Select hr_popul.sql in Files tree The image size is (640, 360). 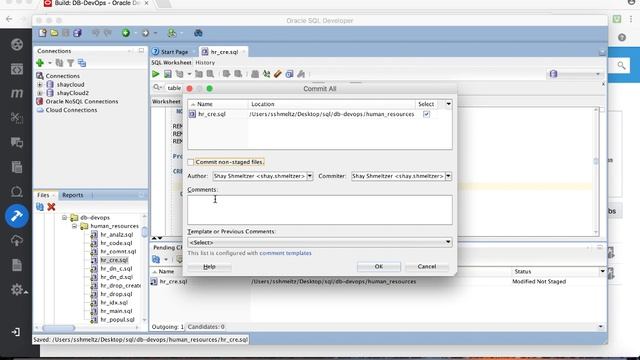(x=118, y=320)
